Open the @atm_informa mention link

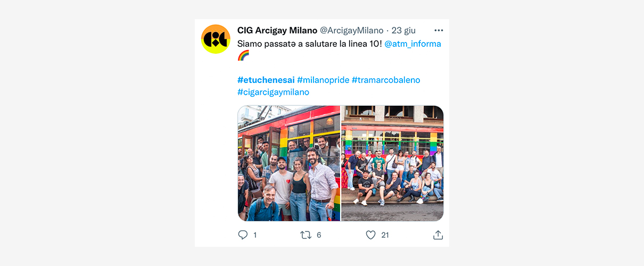pos(412,44)
